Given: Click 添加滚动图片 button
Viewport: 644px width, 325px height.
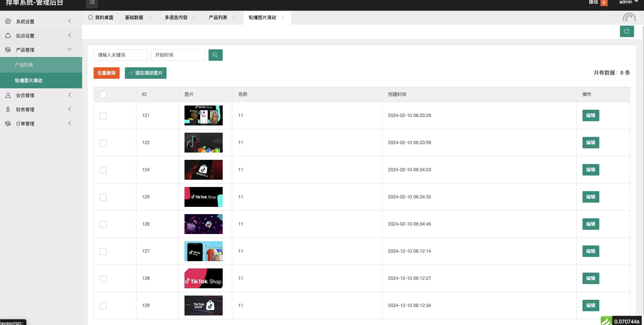Looking at the screenshot, I should [146, 73].
